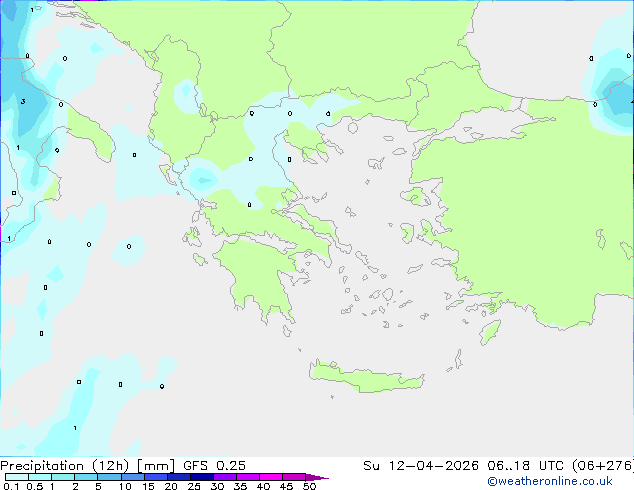Click the '3' precipitation value on the map
The width and height of the screenshot is (634, 490).
(23, 101)
